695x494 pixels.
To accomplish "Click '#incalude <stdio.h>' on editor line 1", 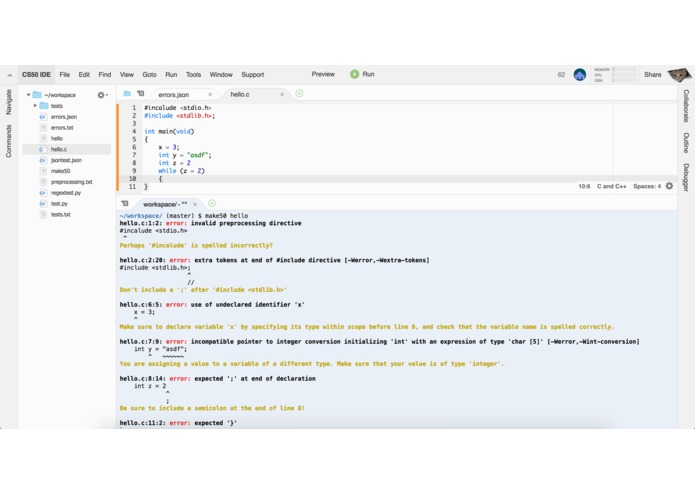I will 177,108.
